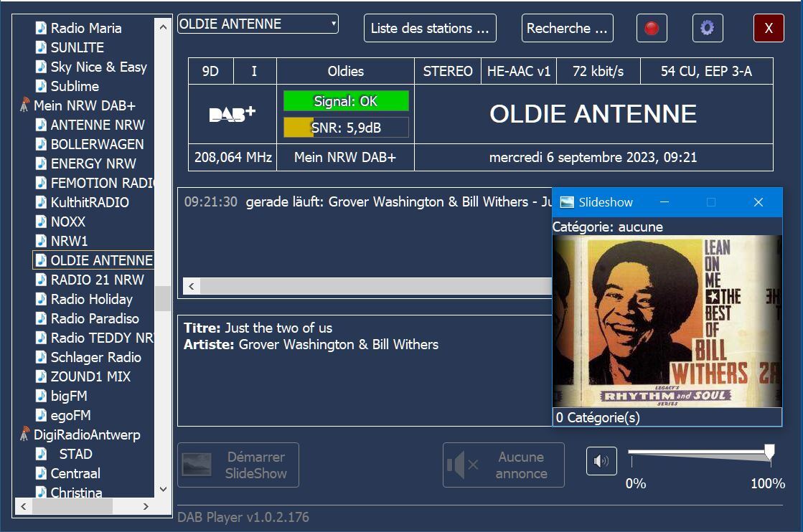Select RADIO 21 NRW station
The height and width of the screenshot is (532, 803).
pyautogui.click(x=98, y=280)
